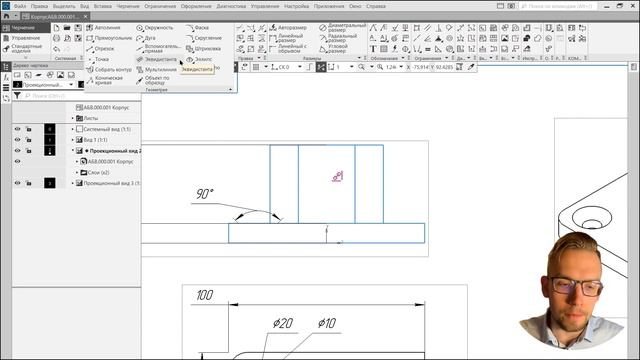Expand the Вид 1 (1:1) node
Screen dimensions: 640x360
tap(73, 140)
